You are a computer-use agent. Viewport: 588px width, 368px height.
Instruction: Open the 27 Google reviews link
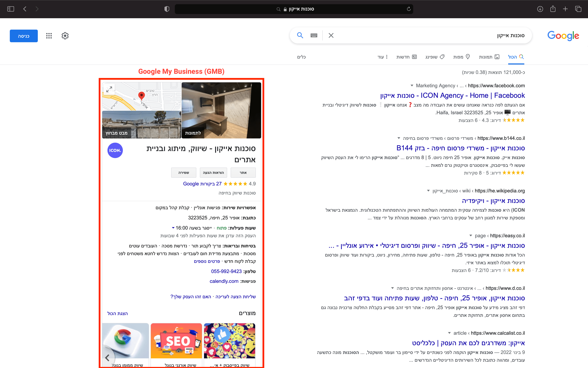[202, 184]
